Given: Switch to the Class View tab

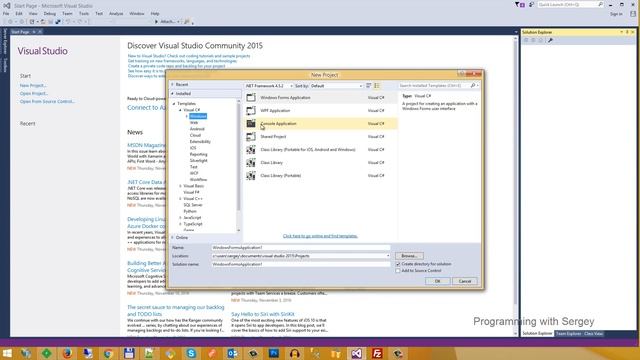Looking at the screenshot, I should point(593,334).
